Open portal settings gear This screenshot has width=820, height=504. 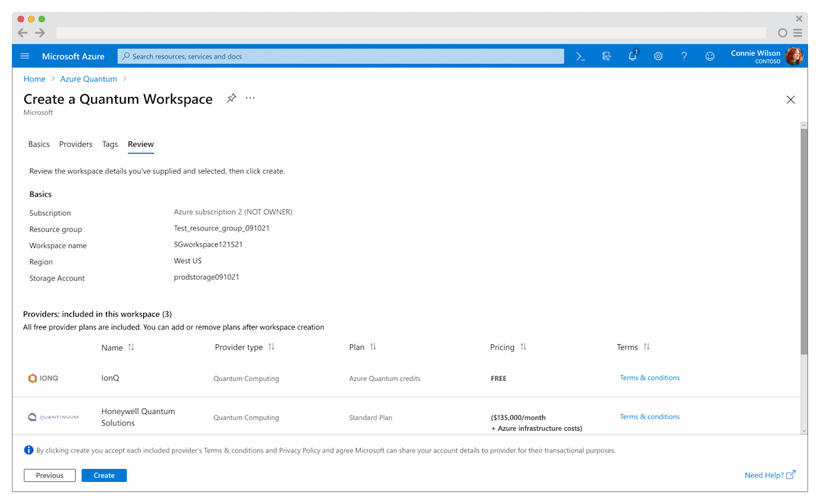(x=658, y=57)
